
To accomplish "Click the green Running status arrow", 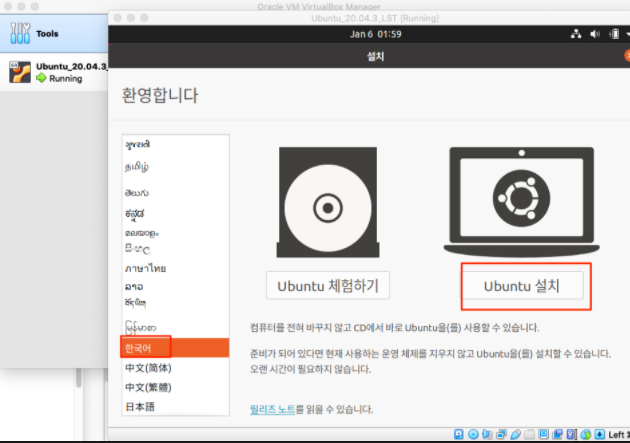I will pos(41,78).
